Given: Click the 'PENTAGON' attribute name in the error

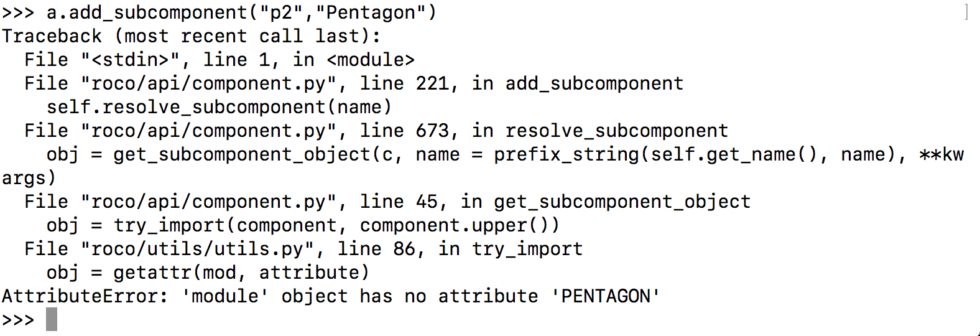Looking at the screenshot, I should [606, 296].
